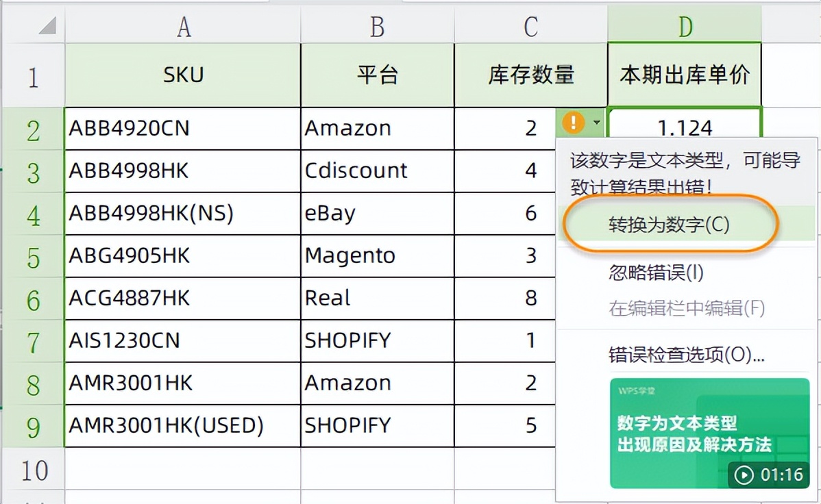Select cell ABB4998HK(NS)
This screenshot has width=821, height=504.
coord(183,214)
